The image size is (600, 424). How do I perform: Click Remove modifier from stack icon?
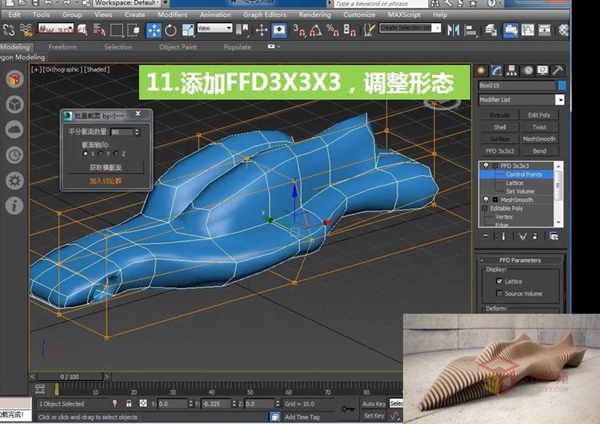click(x=535, y=236)
